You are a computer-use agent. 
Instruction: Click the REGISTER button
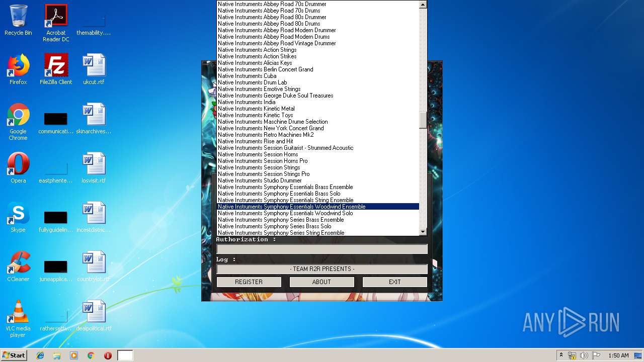(x=249, y=282)
